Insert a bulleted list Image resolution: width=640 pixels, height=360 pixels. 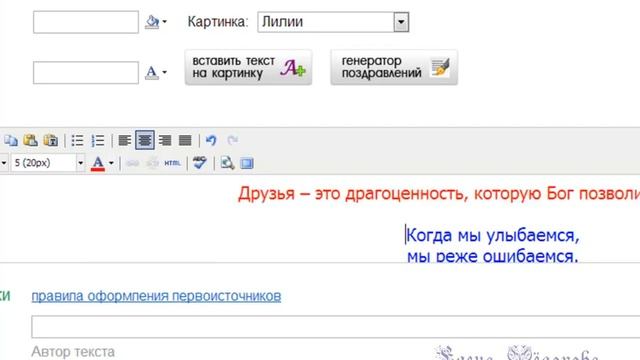pos(78,140)
